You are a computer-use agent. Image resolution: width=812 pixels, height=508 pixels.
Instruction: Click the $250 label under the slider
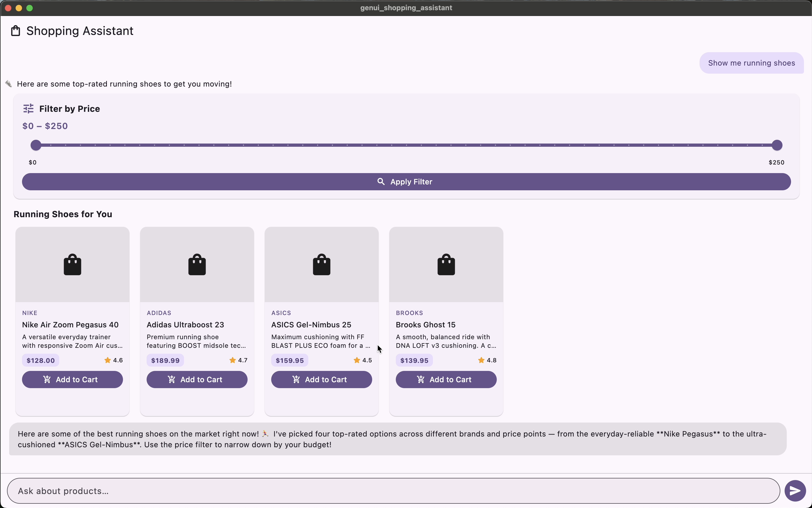(x=777, y=162)
